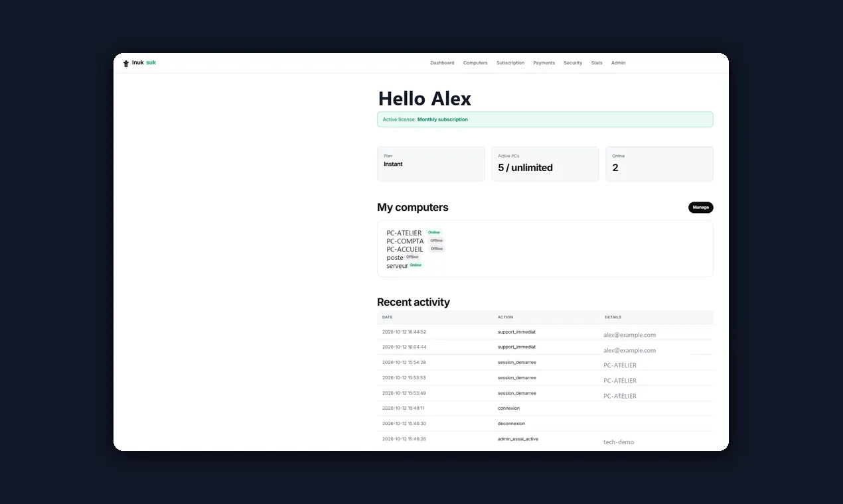Click the Online count "2"
This screenshot has height=504, width=843.
point(615,168)
